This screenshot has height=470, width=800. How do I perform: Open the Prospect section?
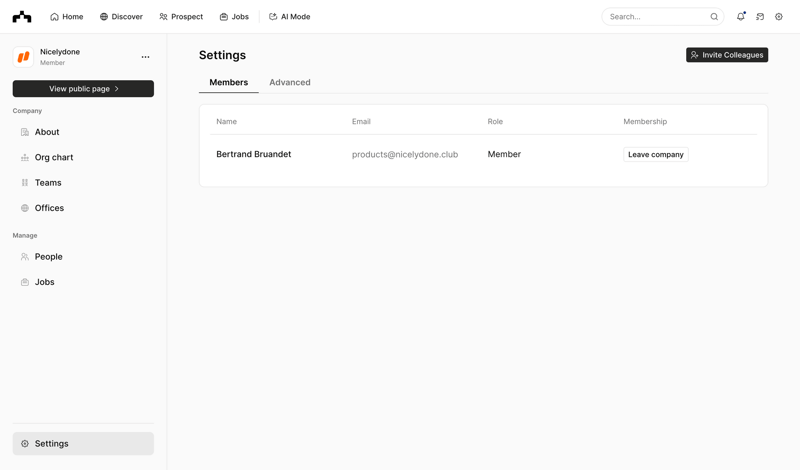[x=181, y=17]
